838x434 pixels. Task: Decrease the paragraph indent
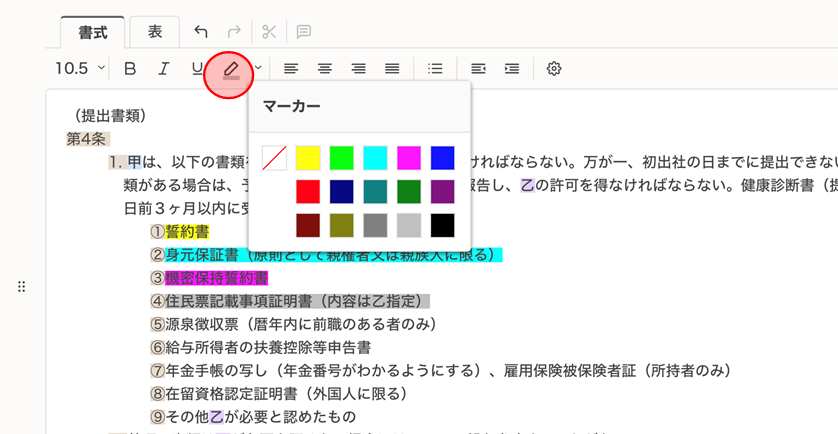point(478,69)
